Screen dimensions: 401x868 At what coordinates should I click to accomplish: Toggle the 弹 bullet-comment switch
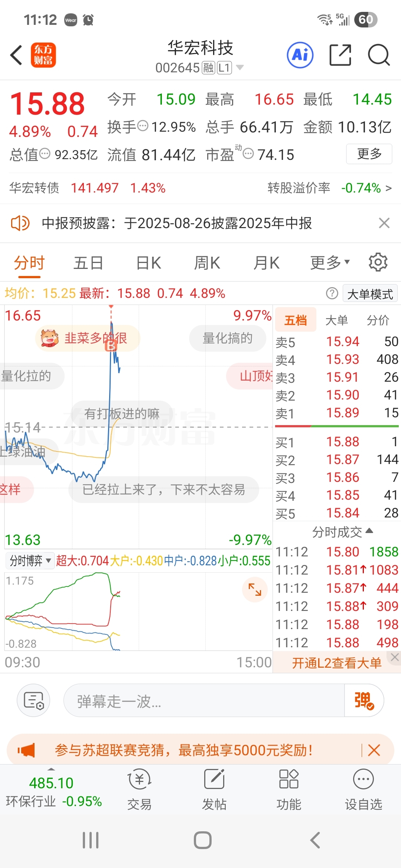point(364,700)
